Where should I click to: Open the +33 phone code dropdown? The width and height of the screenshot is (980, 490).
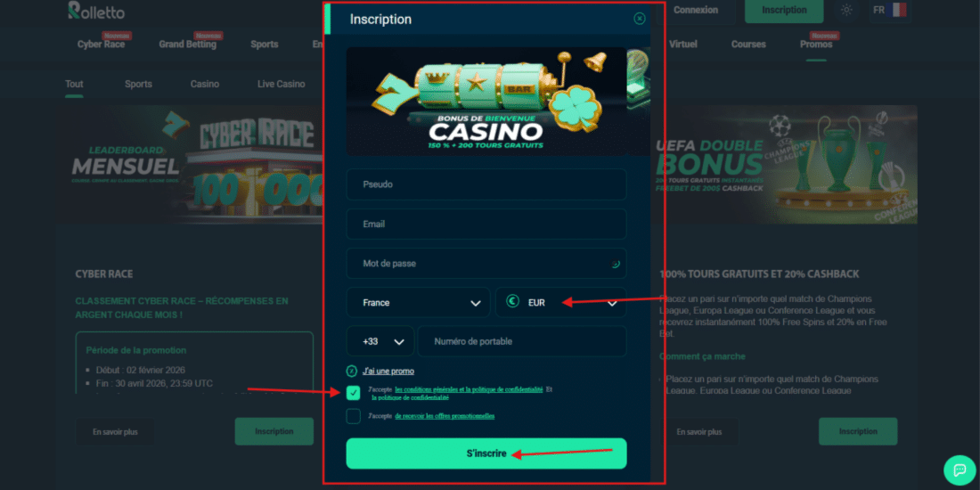coord(380,341)
